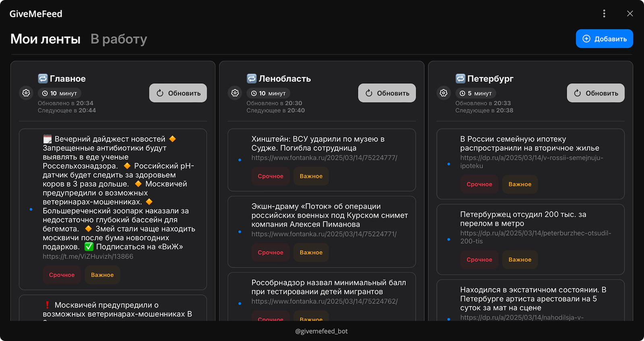This screenshot has width=644, height=341.
Task: Mark Вечерний дайджест item as Срочное
Action: (62, 275)
